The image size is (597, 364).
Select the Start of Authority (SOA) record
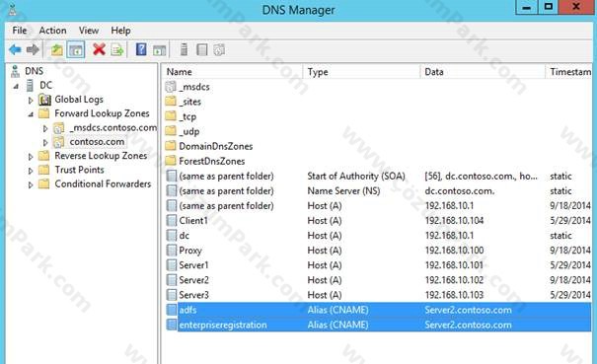(x=379, y=176)
